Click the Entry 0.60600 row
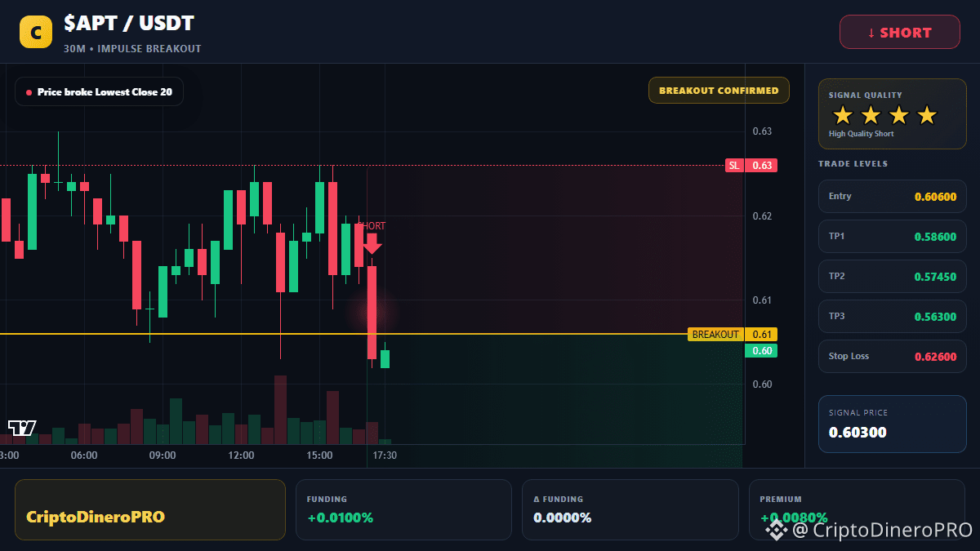980x551 pixels. point(893,197)
